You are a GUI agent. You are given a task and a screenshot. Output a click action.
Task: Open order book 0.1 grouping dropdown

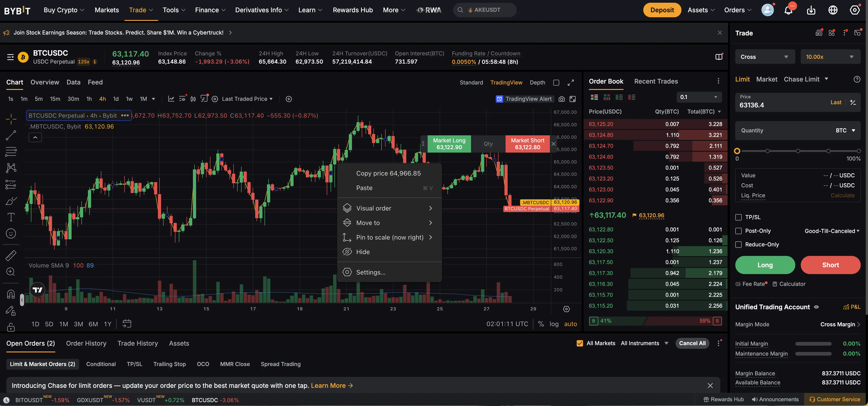699,97
